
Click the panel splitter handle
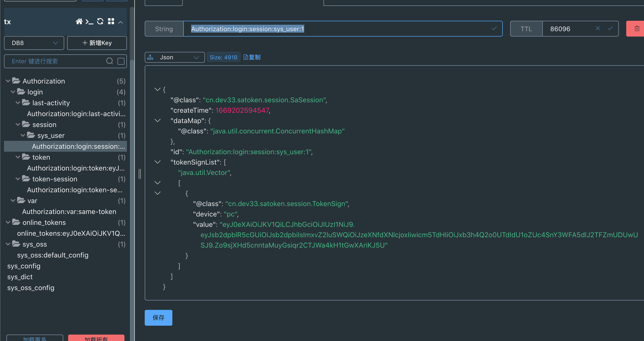click(140, 174)
